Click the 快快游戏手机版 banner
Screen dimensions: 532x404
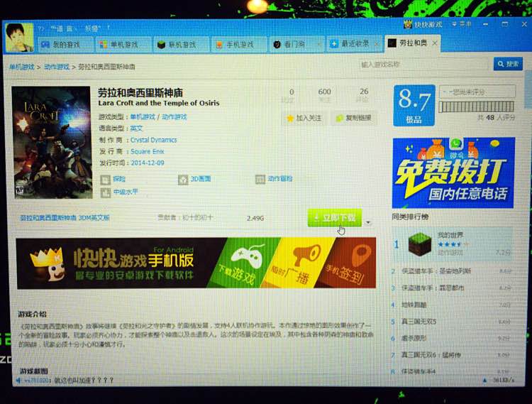pyautogui.click(x=196, y=263)
